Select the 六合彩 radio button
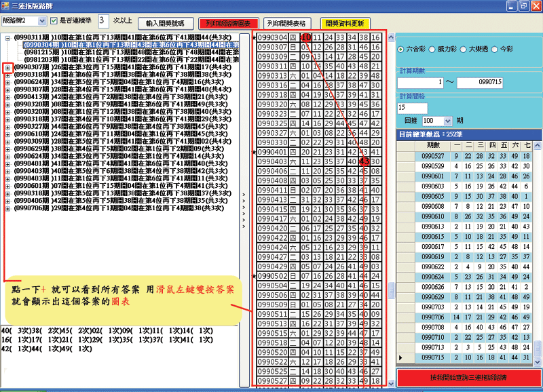The height and width of the screenshot is (392, 543). (400, 50)
